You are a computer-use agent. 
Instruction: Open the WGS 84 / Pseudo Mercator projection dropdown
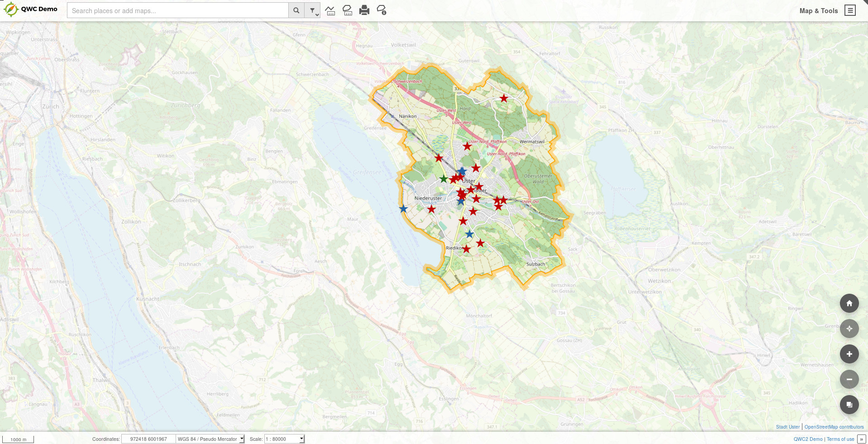[210, 439]
